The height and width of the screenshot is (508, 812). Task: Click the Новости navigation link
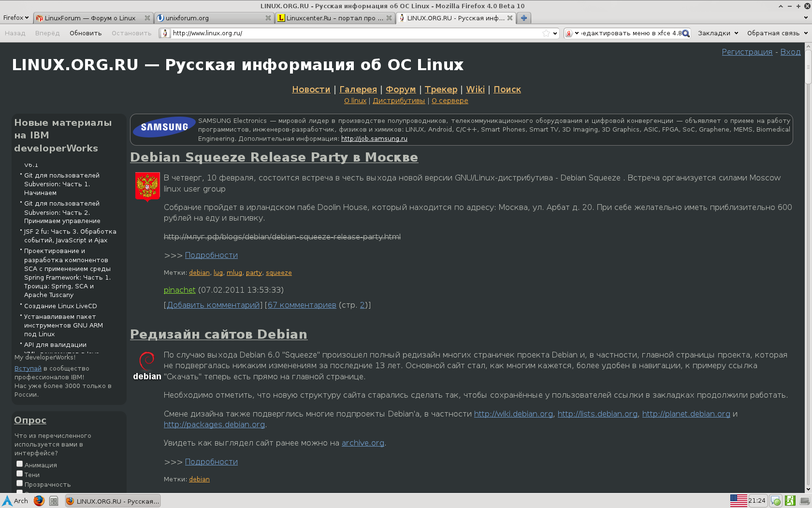click(x=311, y=90)
